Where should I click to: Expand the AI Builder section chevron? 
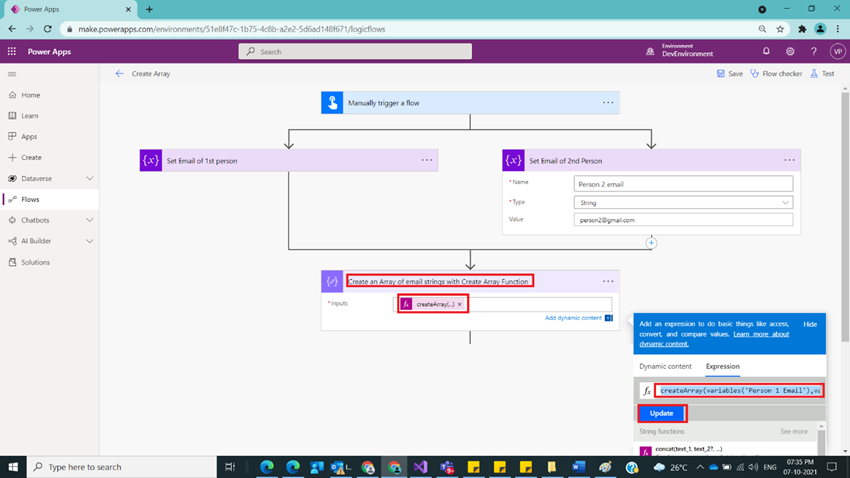point(89,241)
